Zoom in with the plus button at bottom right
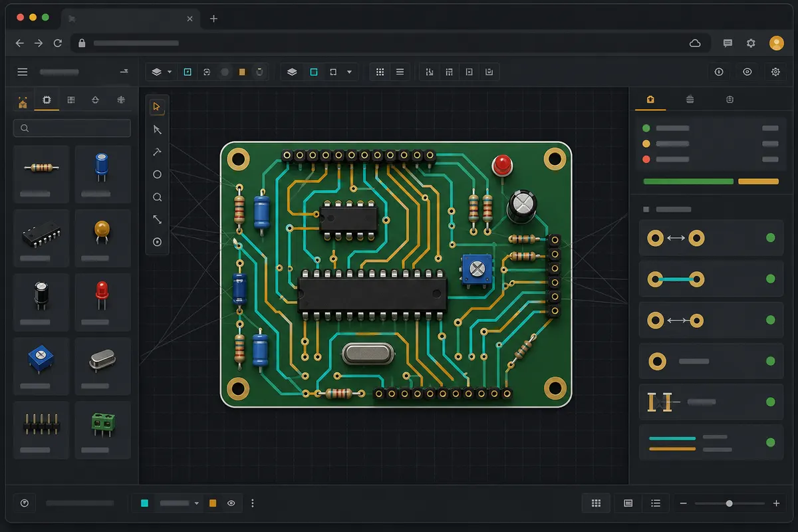 click(x=776, y=503)
